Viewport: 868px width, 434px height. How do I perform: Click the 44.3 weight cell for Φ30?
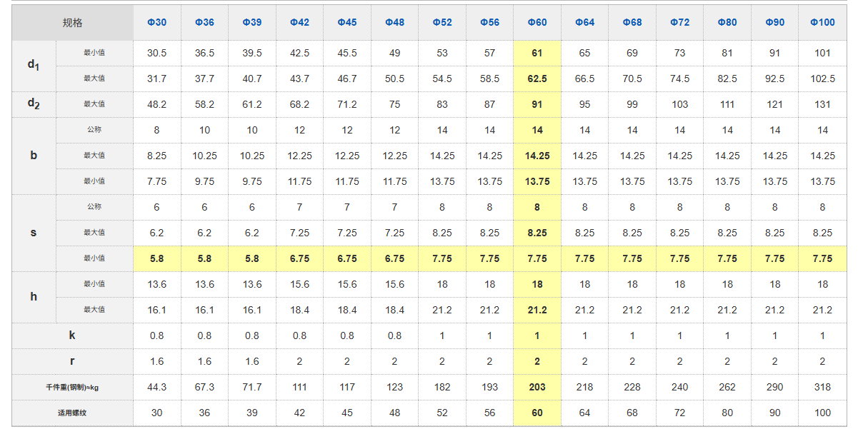tap(156, 387)
